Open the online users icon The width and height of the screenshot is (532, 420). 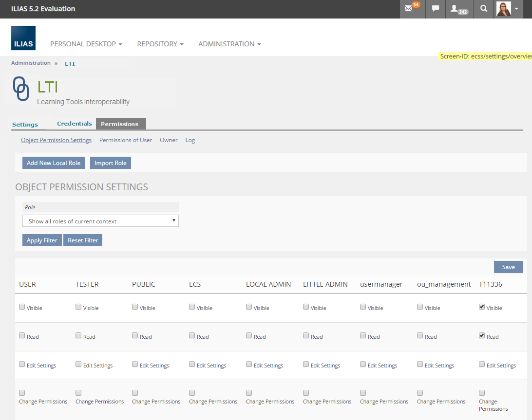pyautogui.click(x=455, y=9)
